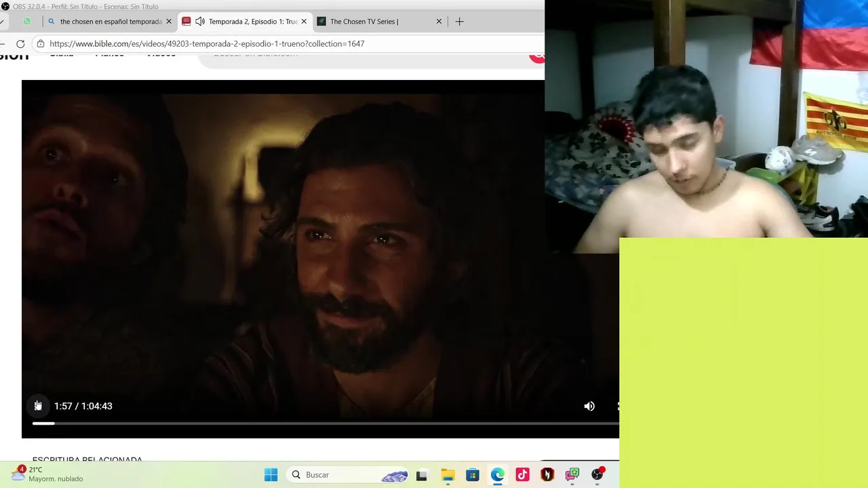The height and width of the screenshot is (488, 868).
Task: Open the chat star app in taskbar
Action: (572, 474)
